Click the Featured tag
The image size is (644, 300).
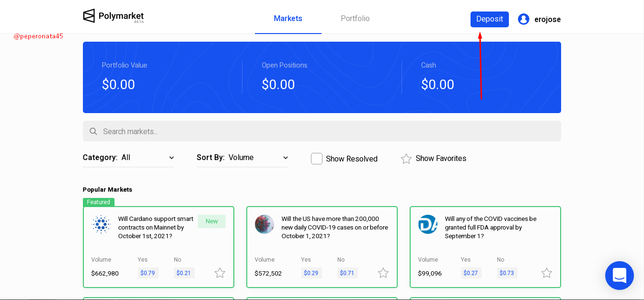click(x=99, y=202)
